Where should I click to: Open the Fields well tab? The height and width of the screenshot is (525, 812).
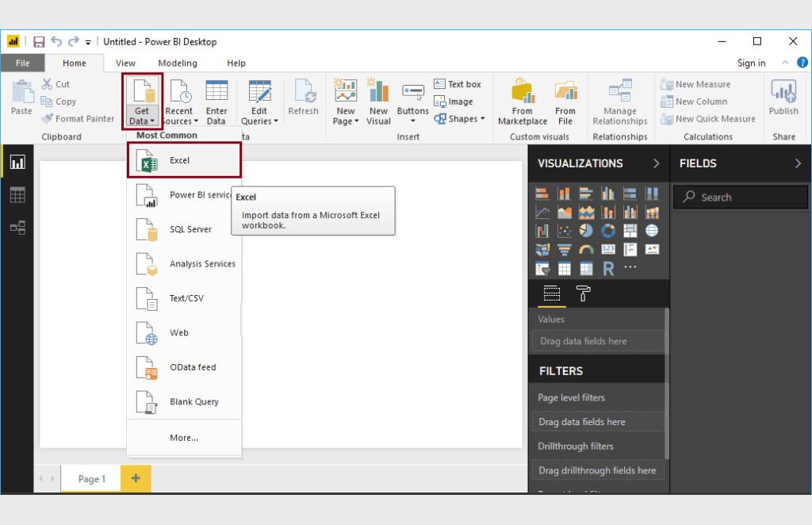pyautogui.click(x=552, y=294)
